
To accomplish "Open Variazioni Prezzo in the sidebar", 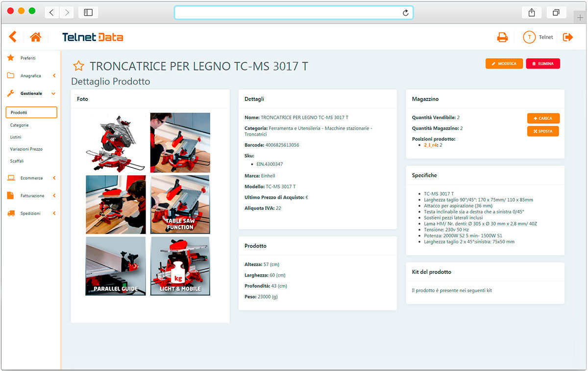I will 26,149.
